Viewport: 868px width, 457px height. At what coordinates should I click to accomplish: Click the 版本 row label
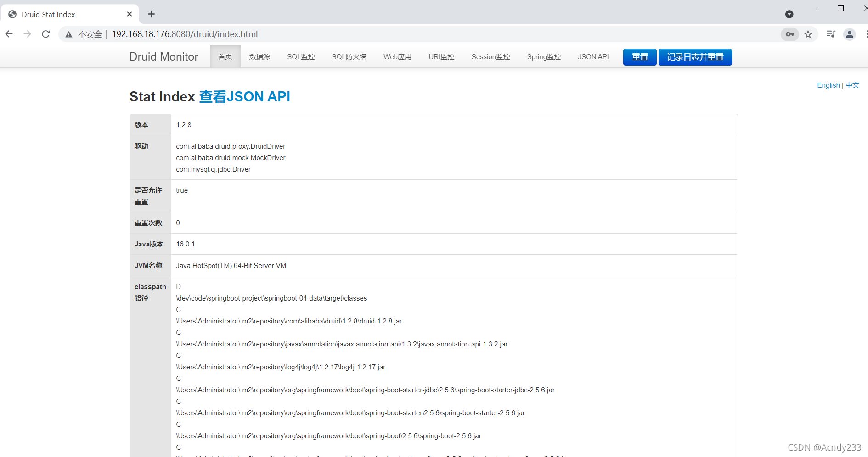pos(141,125)
